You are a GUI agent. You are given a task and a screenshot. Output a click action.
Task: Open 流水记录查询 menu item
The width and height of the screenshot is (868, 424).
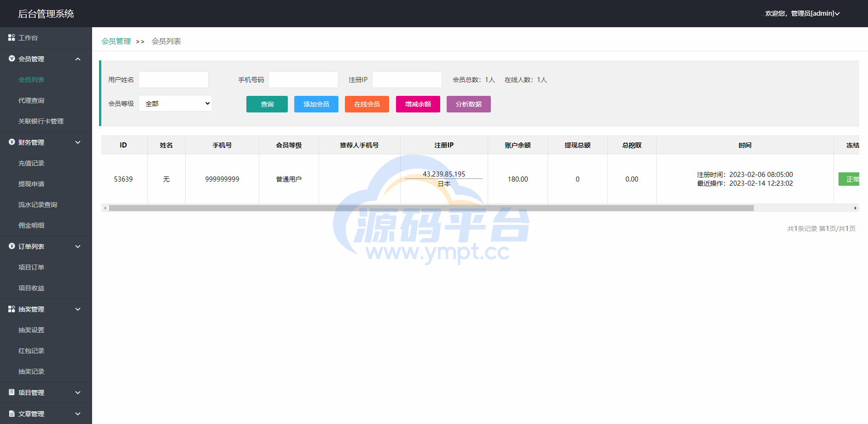[x=46, y=205]
